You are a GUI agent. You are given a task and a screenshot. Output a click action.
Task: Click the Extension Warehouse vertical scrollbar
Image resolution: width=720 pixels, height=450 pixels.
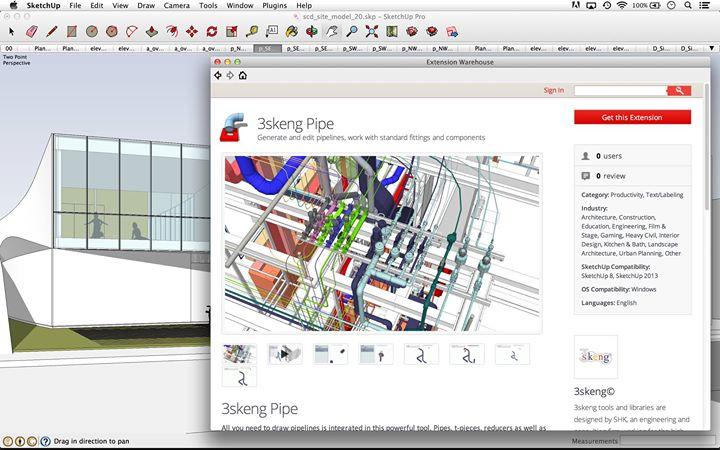coord(707,147)
